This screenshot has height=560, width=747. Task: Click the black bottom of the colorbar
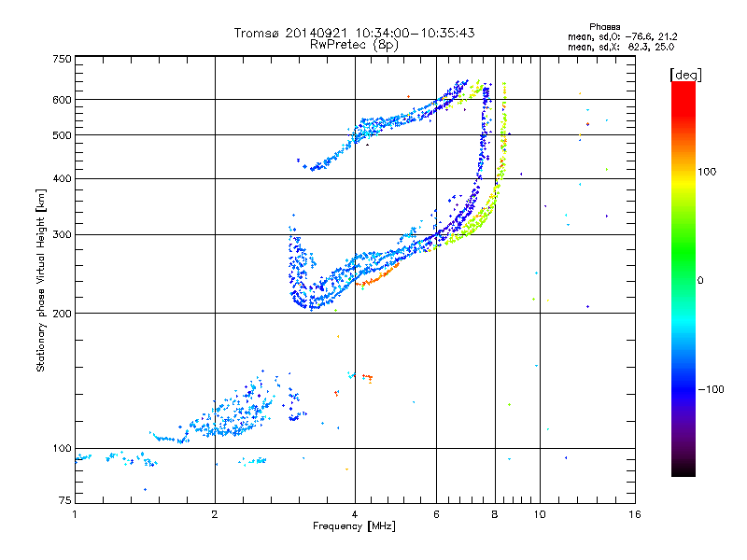[684, 469]
